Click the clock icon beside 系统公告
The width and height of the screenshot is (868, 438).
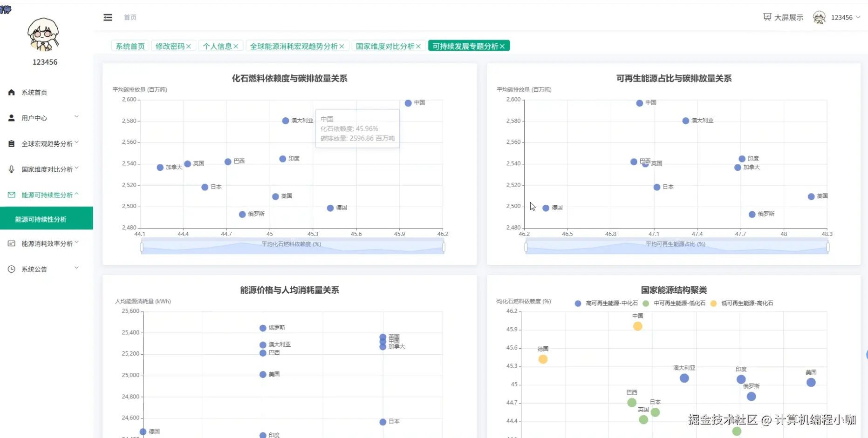click(x=11, y=269)
